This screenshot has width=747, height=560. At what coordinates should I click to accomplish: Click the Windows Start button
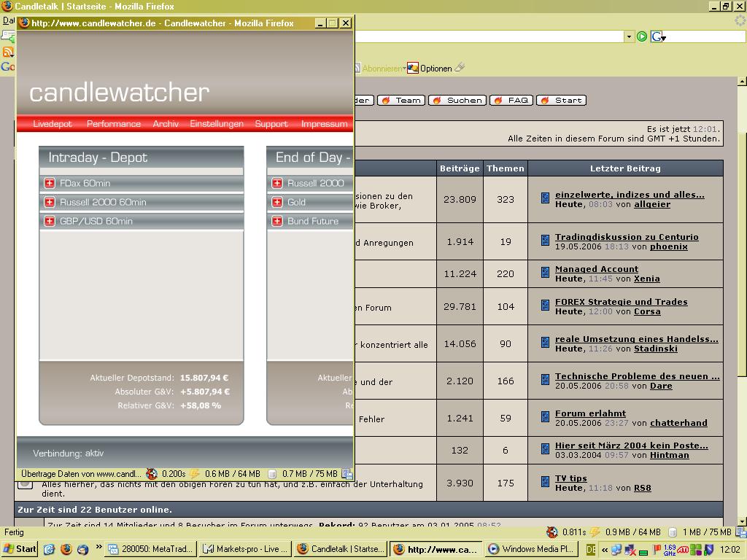pos(20,549)
